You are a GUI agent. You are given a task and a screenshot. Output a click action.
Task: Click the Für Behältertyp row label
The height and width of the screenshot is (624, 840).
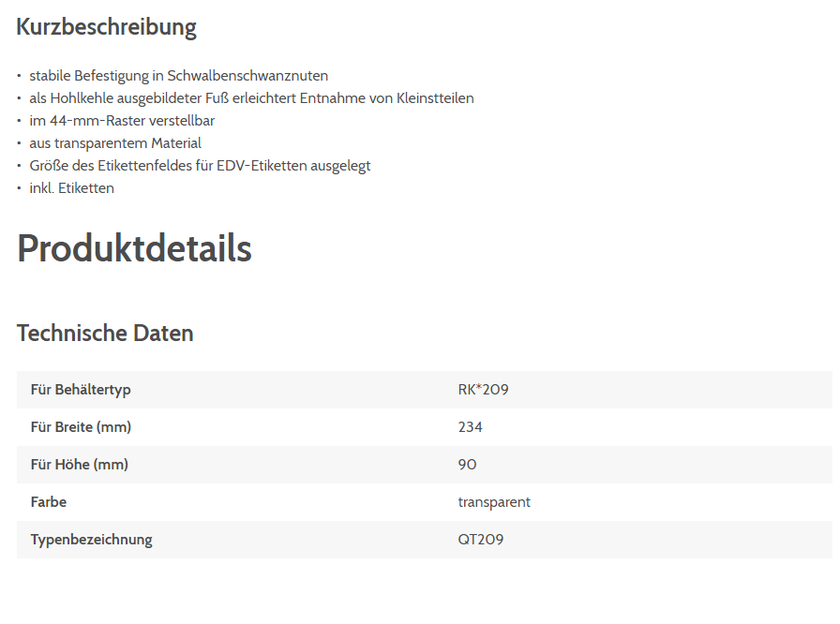pos(81,390)
